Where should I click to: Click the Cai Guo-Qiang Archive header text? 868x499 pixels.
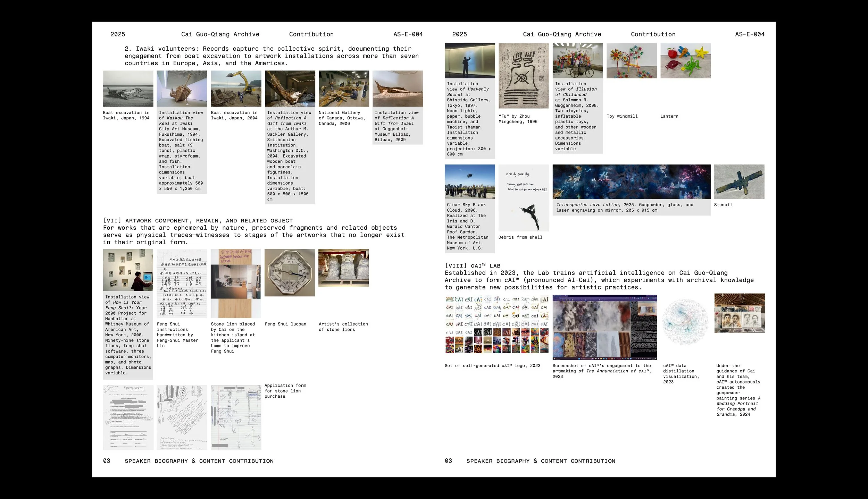click(220, 34)
